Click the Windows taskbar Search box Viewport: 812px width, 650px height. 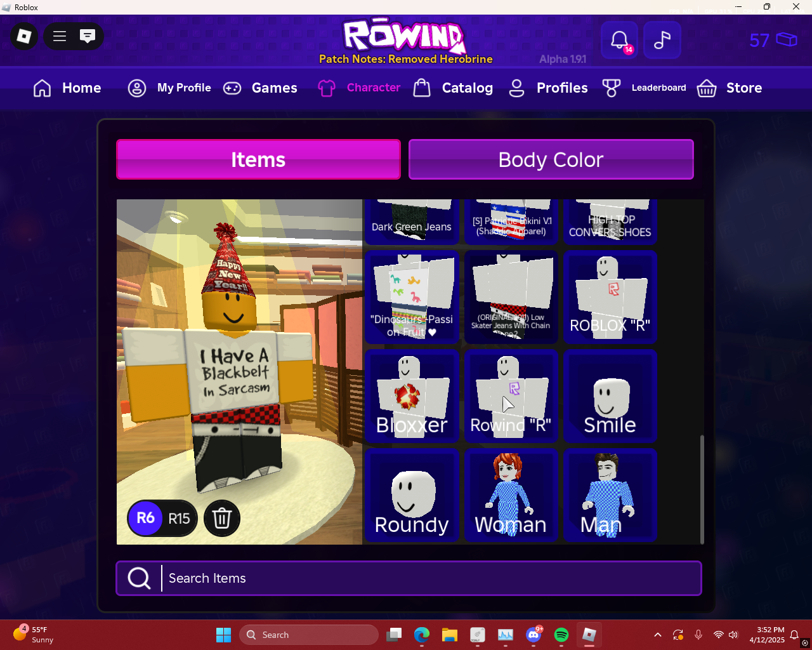click(309, 635)
